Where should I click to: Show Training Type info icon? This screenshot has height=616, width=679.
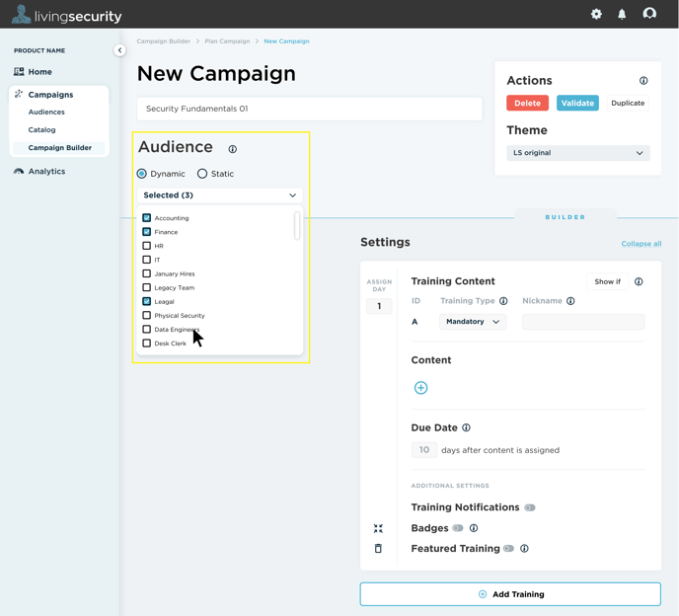(x=503, y=301)
